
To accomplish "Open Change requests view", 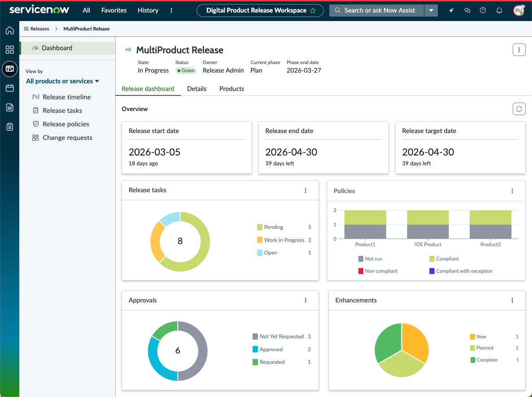I will coord(62,138).
